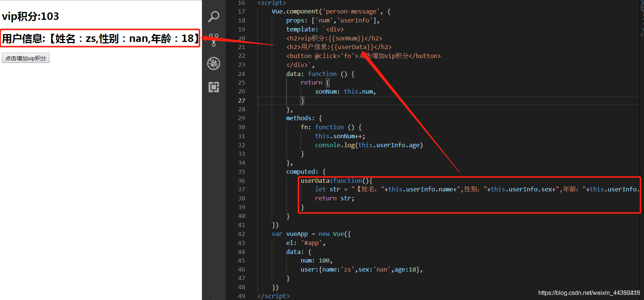Click the user:{name:'zs'...} line
This screenshot has width=644, height=300.
pyautogui.click(x=362, y=270)
